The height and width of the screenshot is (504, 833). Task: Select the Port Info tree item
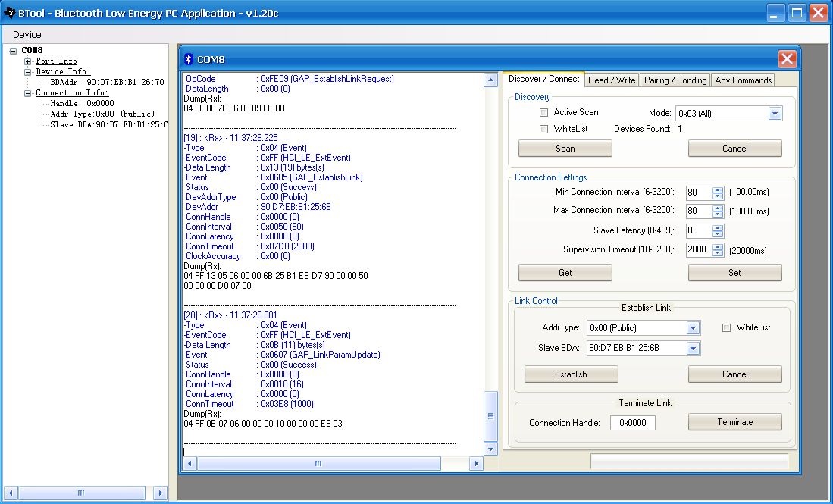[x=56, y=61]
